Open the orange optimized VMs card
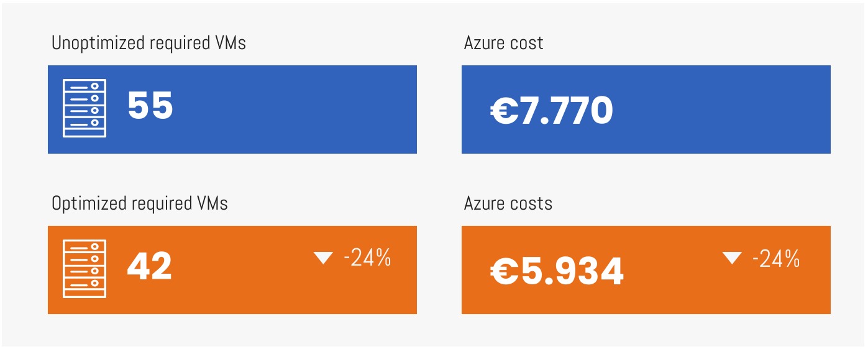868x349 pixels. point(232,270)
